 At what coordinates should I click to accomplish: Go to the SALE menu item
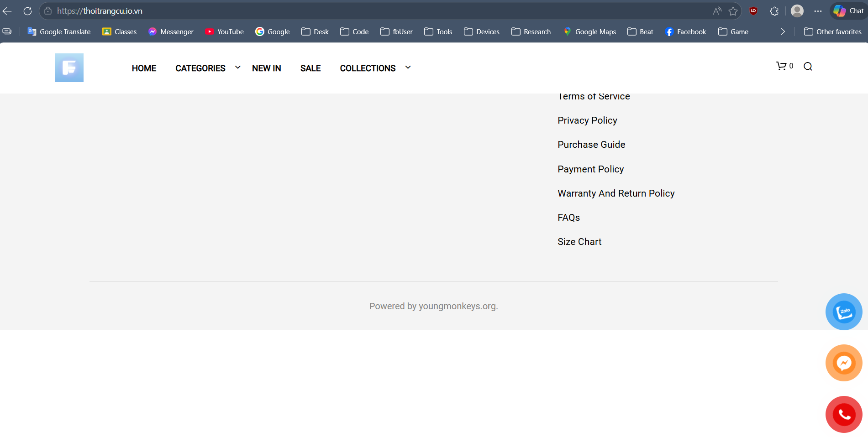pos(310,68)
